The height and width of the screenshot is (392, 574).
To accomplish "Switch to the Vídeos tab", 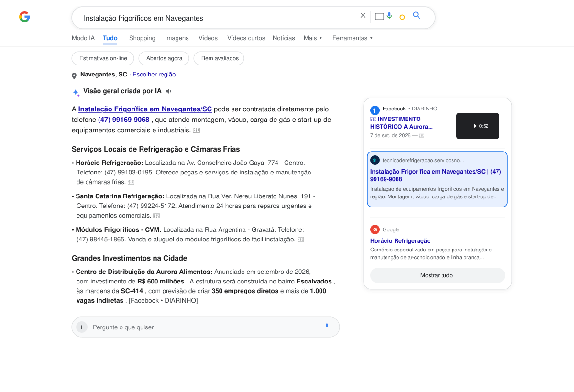I will click(x=208, y=38).
